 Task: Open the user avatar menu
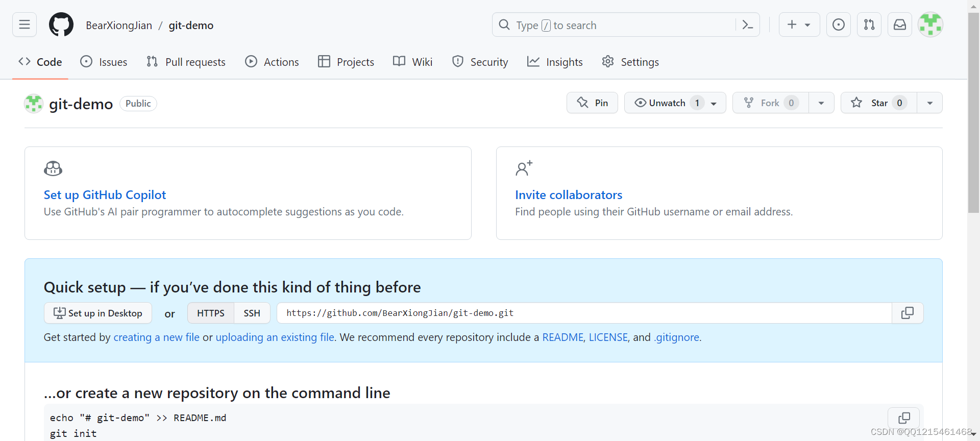click(930, 24)
